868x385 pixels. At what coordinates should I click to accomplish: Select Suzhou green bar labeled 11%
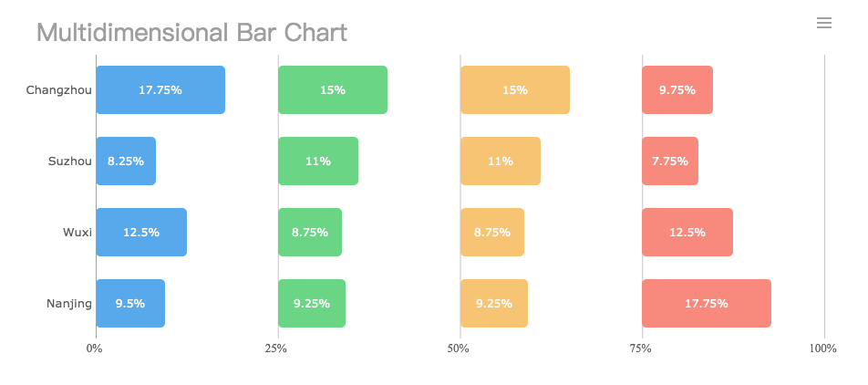tap(318, 161)
